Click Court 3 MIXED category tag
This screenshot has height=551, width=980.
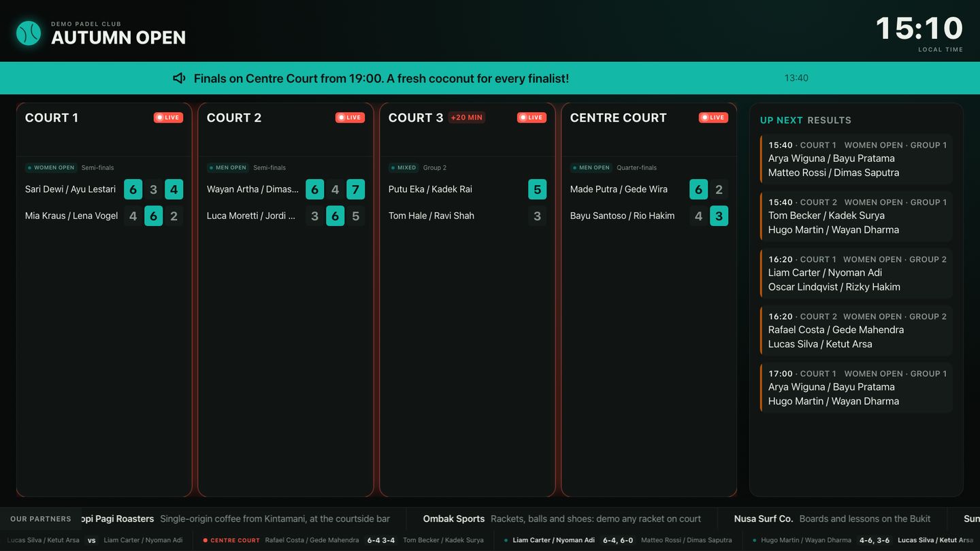pyautogui.click(x=404, y=167)
